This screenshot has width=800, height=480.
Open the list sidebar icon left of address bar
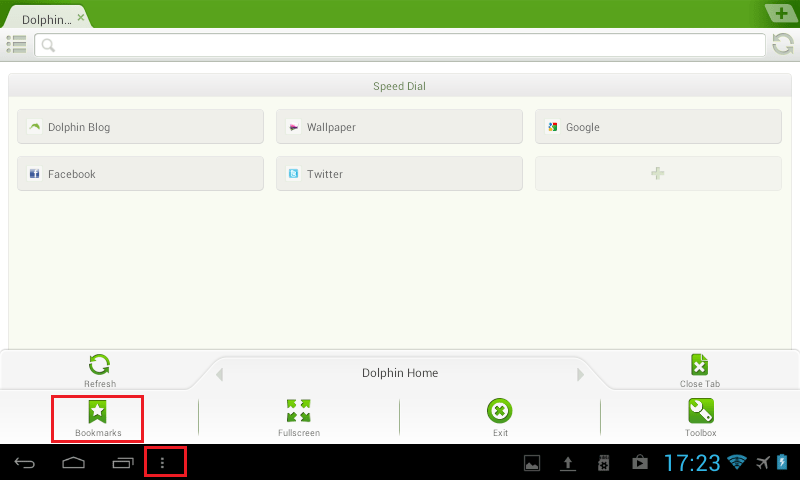pyautogui.click(x=16, y=44)
